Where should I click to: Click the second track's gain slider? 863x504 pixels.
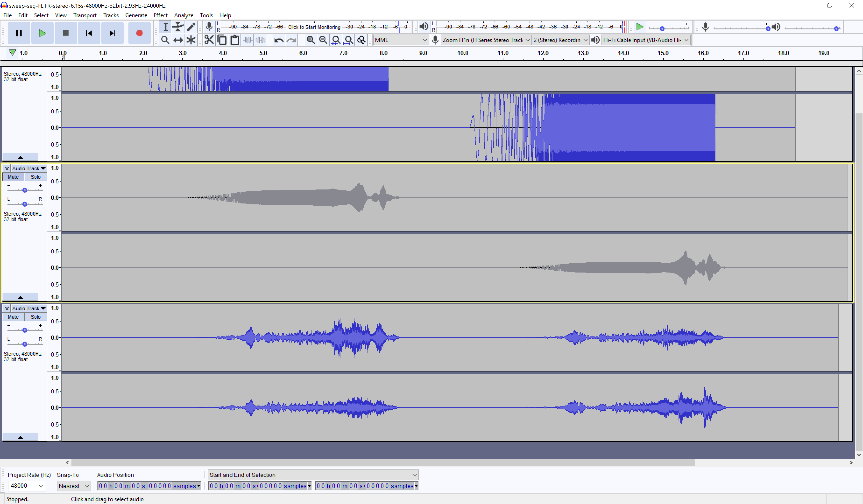(25, 190)
